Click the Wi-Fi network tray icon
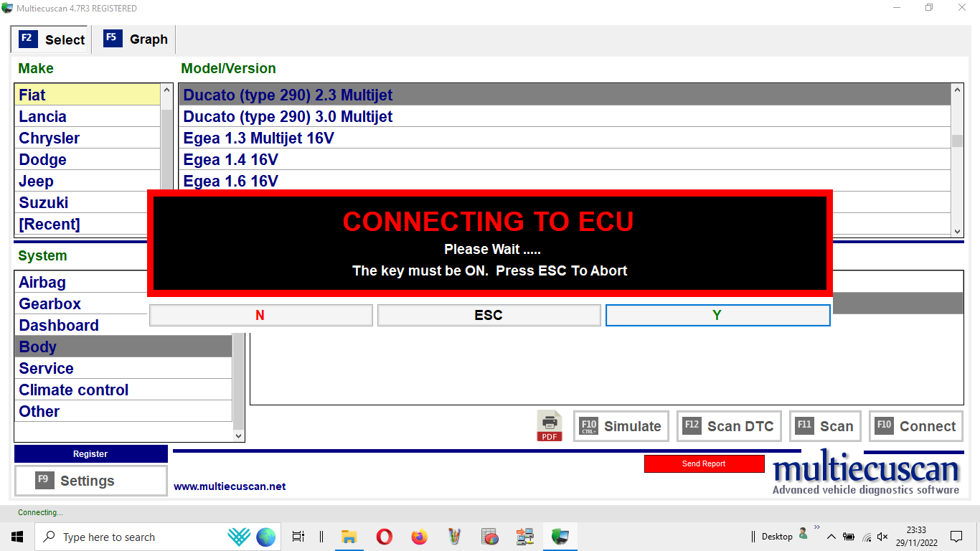 coord(867,537)
